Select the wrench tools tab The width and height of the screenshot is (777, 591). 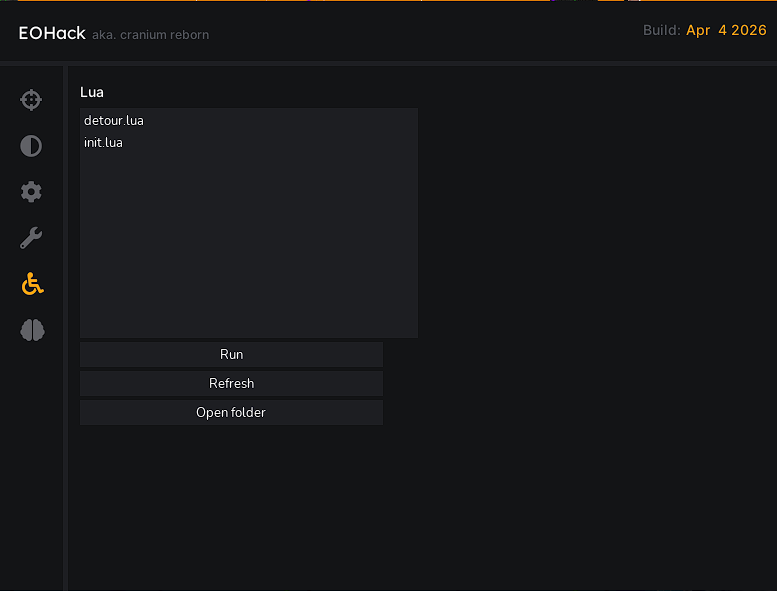pos(31,238)
